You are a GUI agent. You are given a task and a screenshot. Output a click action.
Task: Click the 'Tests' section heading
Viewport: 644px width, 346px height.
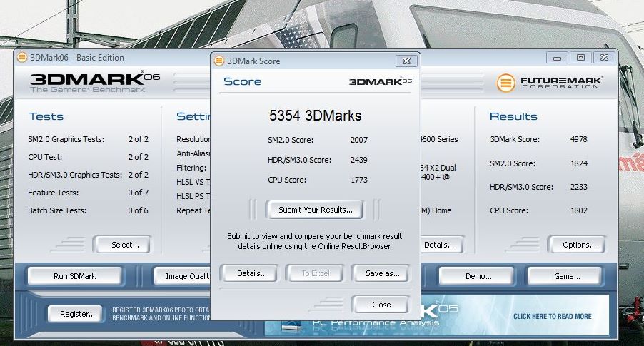[x=46, y=116]
